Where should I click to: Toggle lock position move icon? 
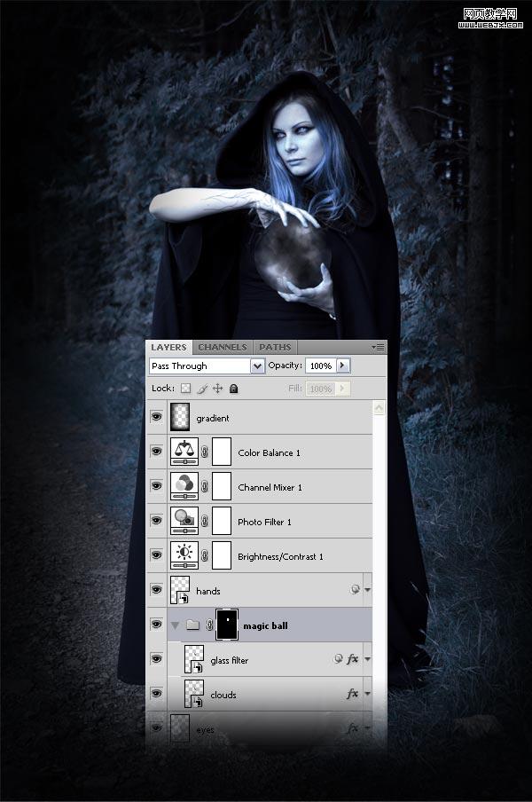[x=218, y=389]
